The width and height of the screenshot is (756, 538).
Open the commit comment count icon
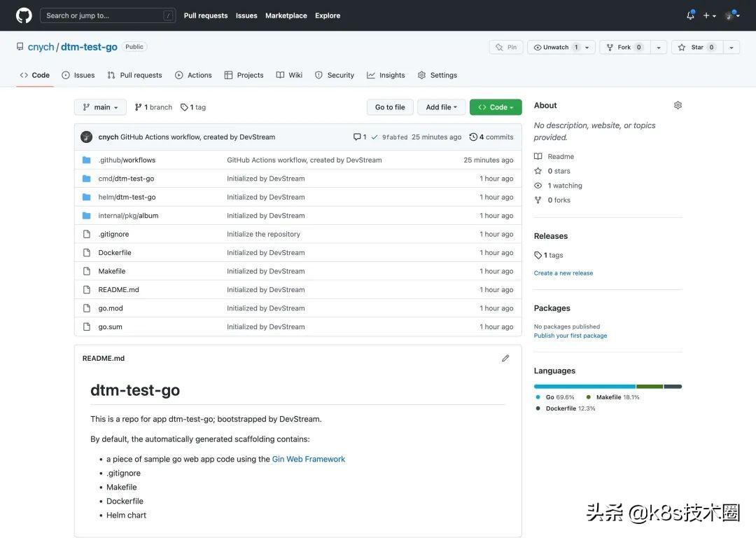pos(360,137)
